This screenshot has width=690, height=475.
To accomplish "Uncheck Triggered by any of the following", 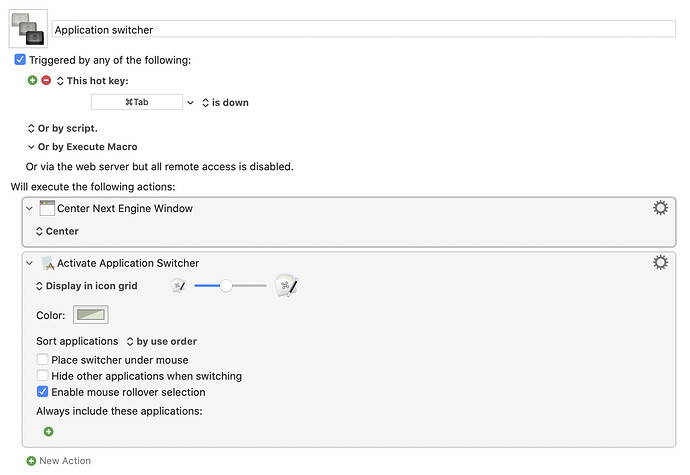I will point(21,60).
